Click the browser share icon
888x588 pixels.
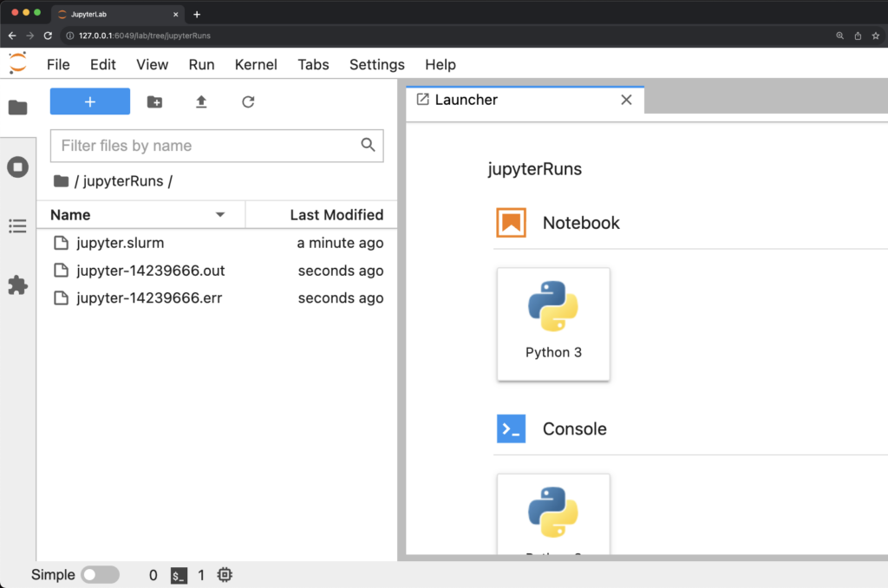858,36
